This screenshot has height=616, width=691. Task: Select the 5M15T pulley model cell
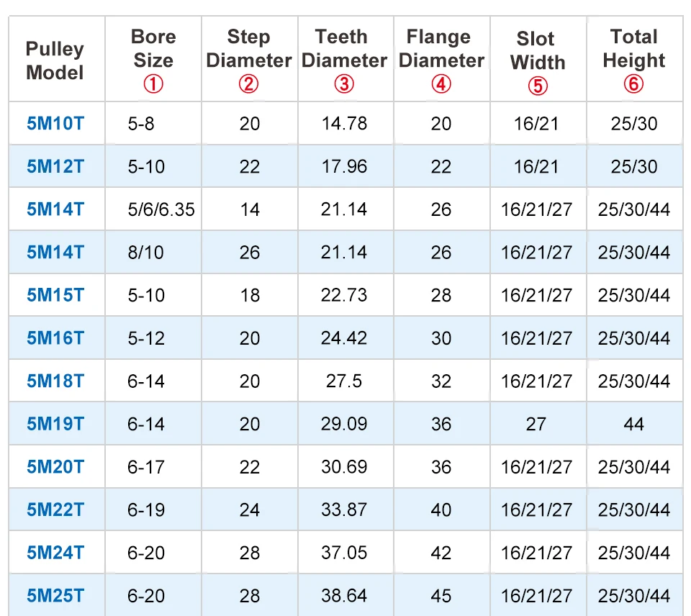point(55,295)
